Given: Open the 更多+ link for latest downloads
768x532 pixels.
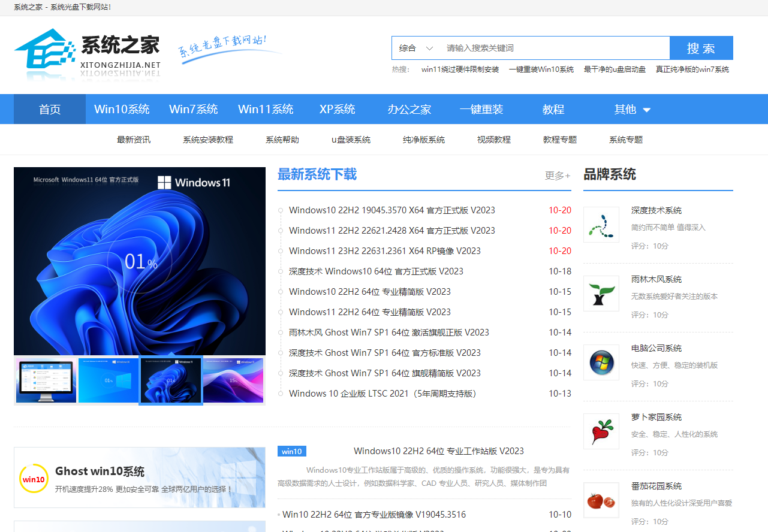Looking at the screenshot, I should coord(556,175).
